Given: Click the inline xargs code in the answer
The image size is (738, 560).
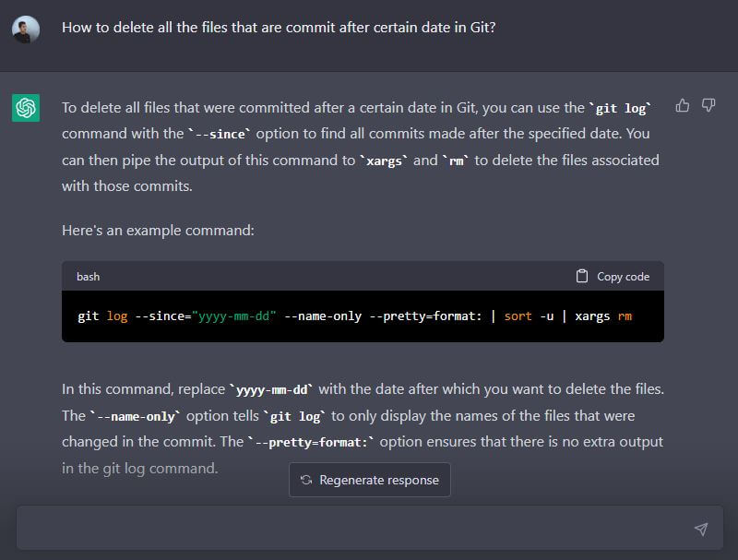Looking at the screenshot, I should point(385,161).
